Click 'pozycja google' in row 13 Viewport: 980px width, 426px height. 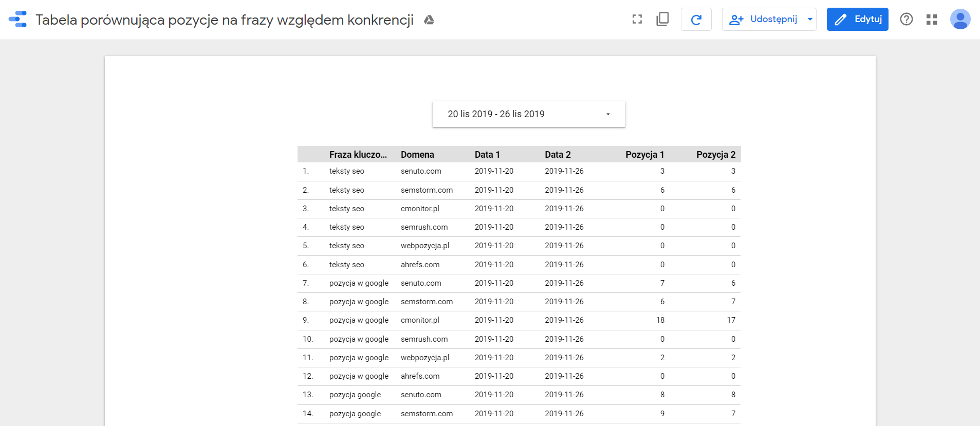tap(355, 395)
